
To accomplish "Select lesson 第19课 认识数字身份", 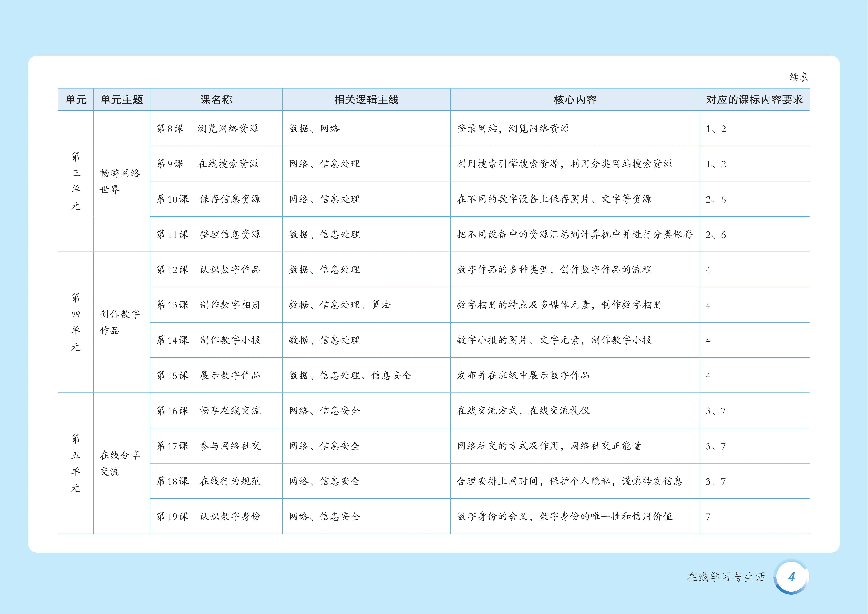I will pyautogui.click(x=209, y=516).
